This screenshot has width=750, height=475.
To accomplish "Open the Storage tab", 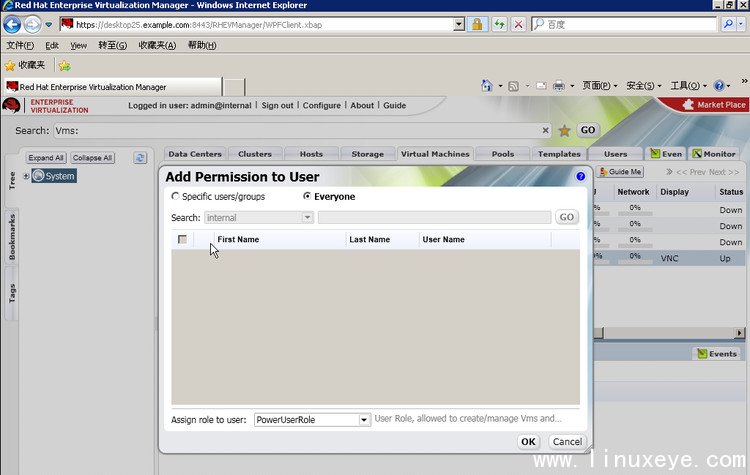I will pyautogui.click(x=367, y=154).
